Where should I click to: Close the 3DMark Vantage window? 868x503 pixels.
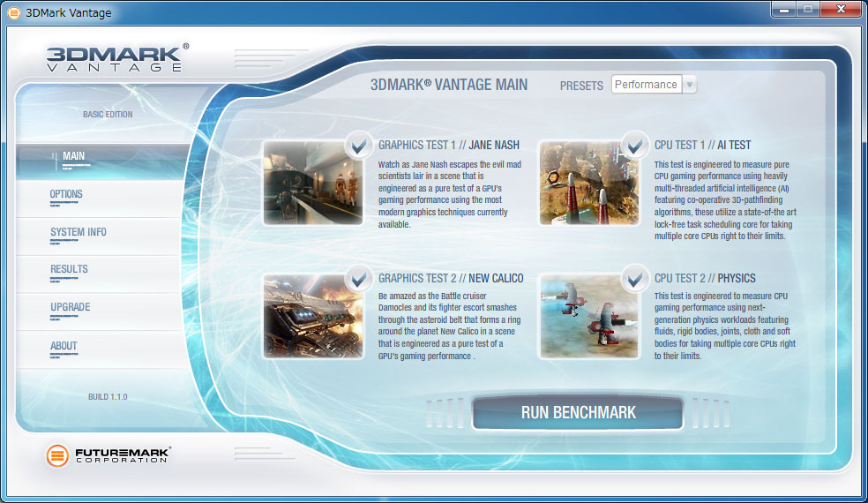(x=841, y=10)
